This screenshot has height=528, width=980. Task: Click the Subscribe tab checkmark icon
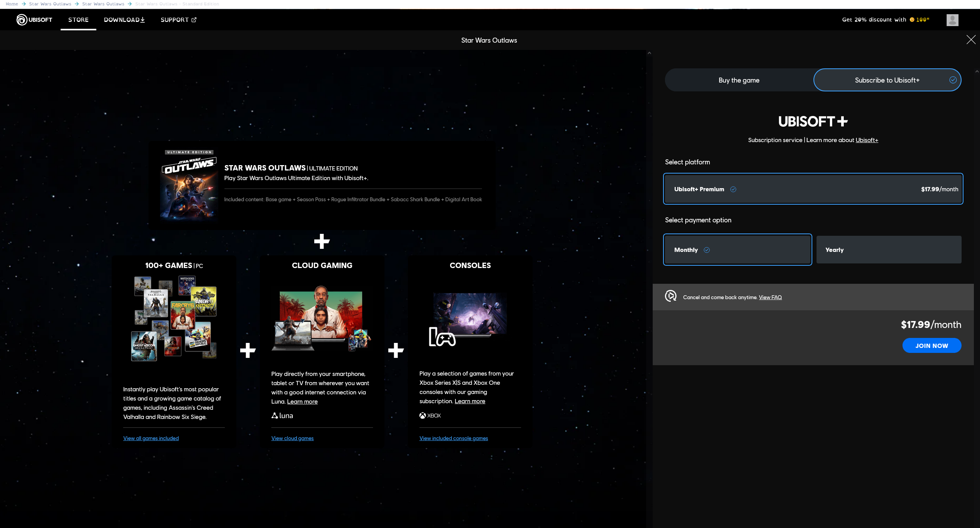point(953,80)
